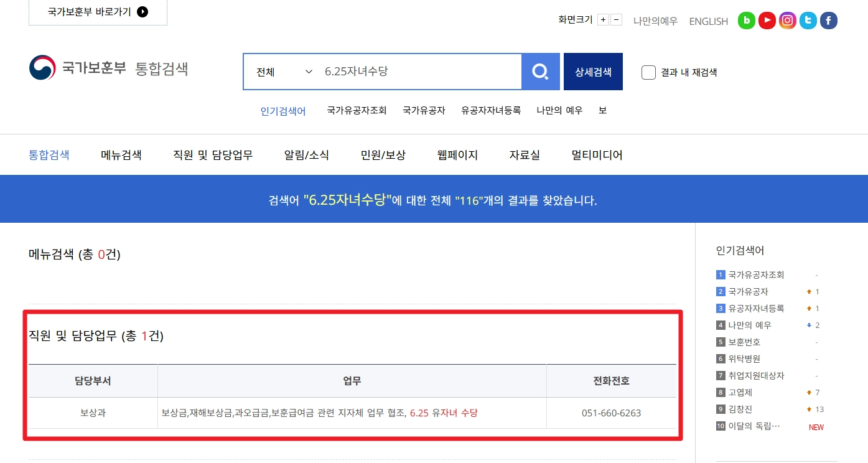Select popular keyword 국가유공자조회

point(755,274)
